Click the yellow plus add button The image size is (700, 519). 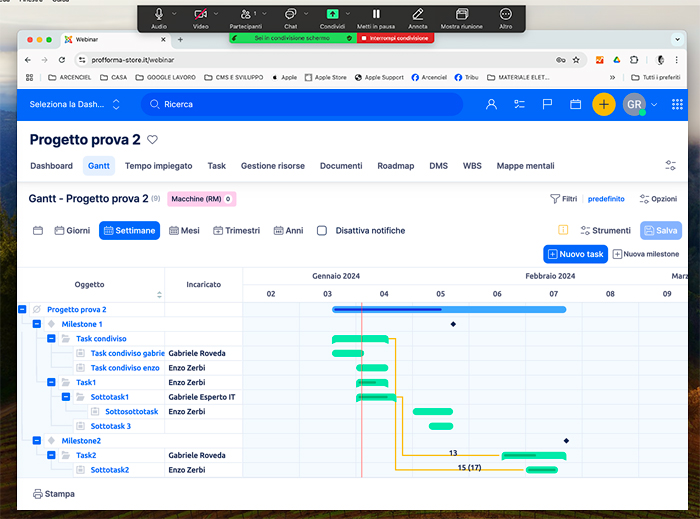604,104
